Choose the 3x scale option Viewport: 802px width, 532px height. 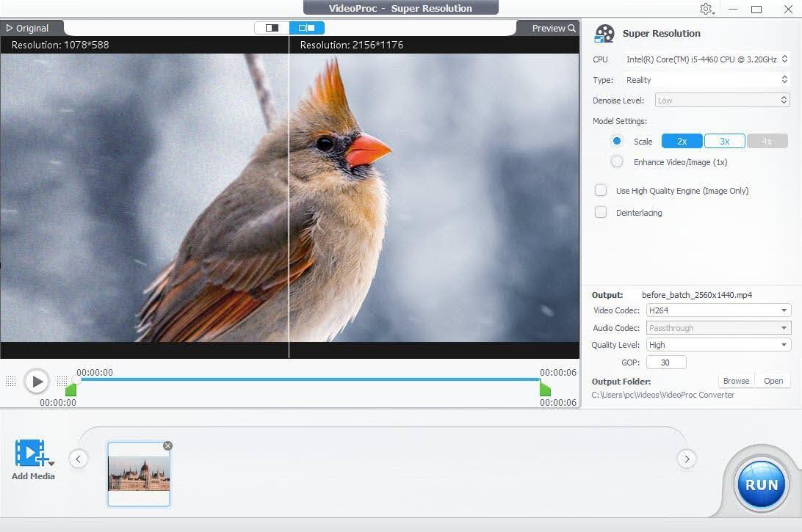click(x=725, y=141)
